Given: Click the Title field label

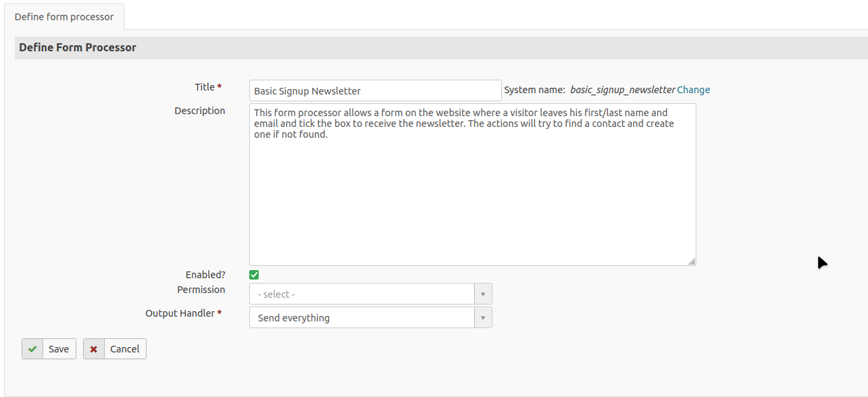Looking at the screenshot, I should (x=205, y=87).
